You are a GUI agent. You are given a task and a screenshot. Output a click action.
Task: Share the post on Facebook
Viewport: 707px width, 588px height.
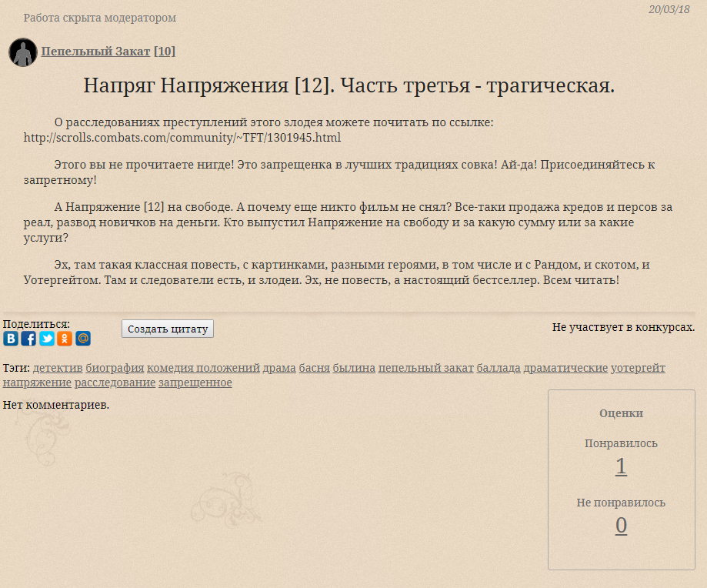coord(29,338)
